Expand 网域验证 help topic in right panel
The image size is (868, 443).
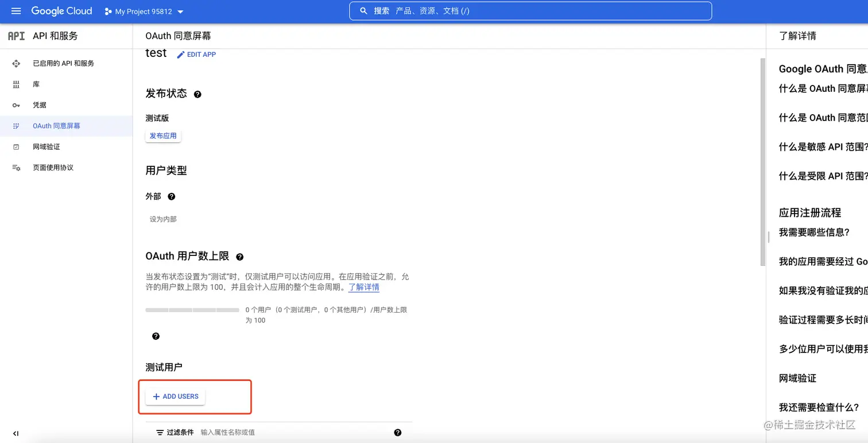(797, 378)
